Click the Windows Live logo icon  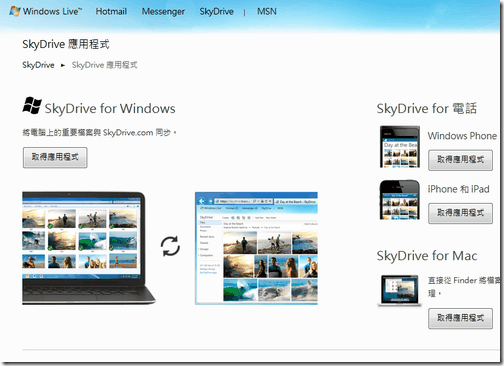pos(15,11)
